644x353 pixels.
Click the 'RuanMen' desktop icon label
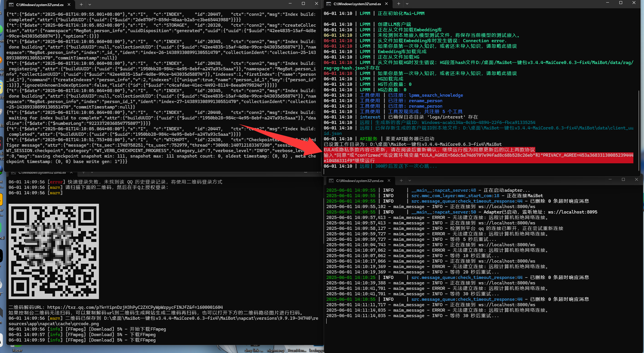pyautogui.click(x=297, y=350)
